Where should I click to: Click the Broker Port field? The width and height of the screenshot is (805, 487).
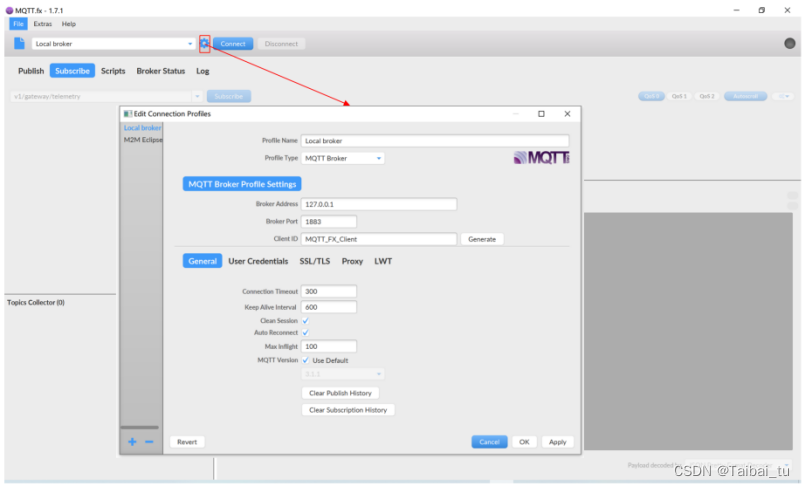pos(329,222)
